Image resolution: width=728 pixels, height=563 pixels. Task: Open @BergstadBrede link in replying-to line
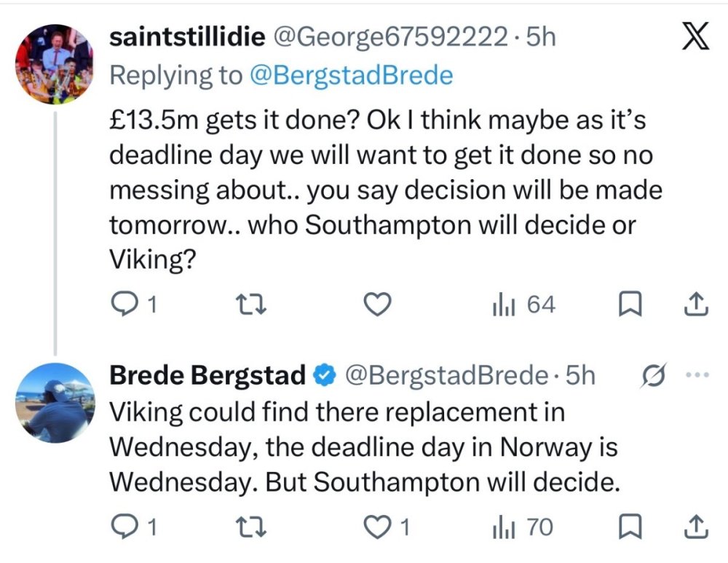tap(352, 75)
